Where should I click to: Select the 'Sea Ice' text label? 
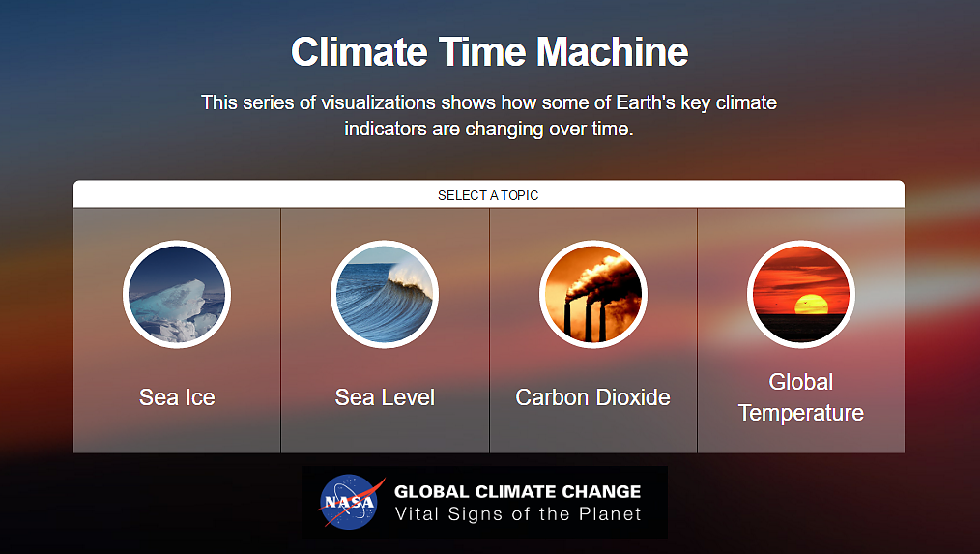pyautogui.click(x=177, y=397)
